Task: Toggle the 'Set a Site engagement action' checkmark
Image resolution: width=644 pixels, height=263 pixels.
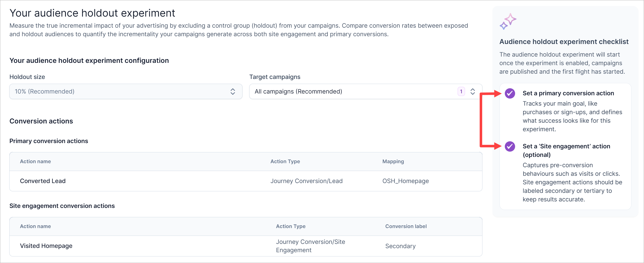Action: pos(510,146)
